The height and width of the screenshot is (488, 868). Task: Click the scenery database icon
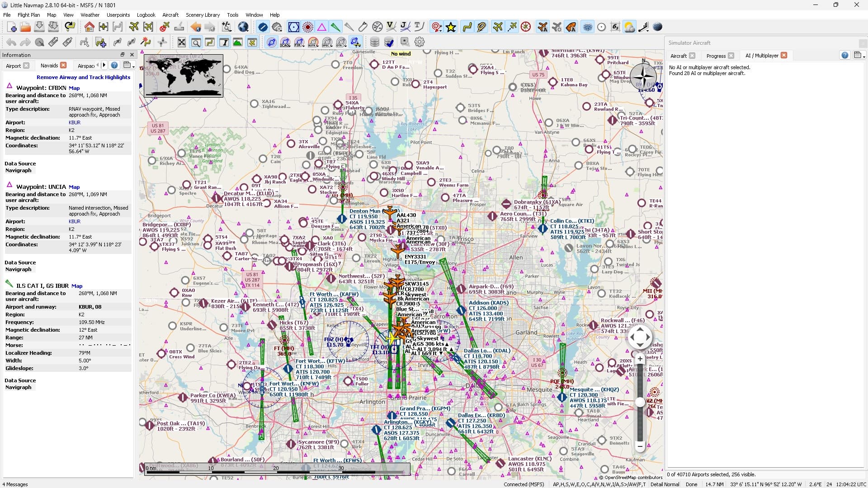(374, 42)
